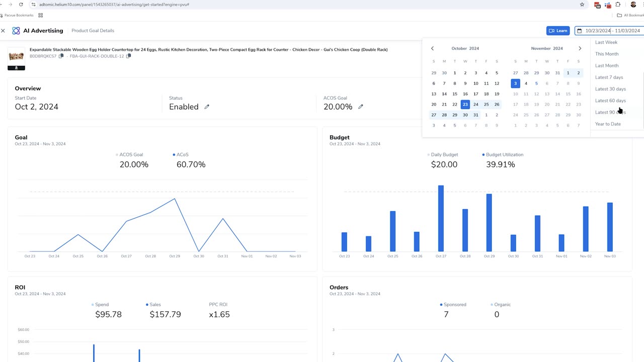
Task: Click the Nov 03 budget bar
Action: pos(610,227)
